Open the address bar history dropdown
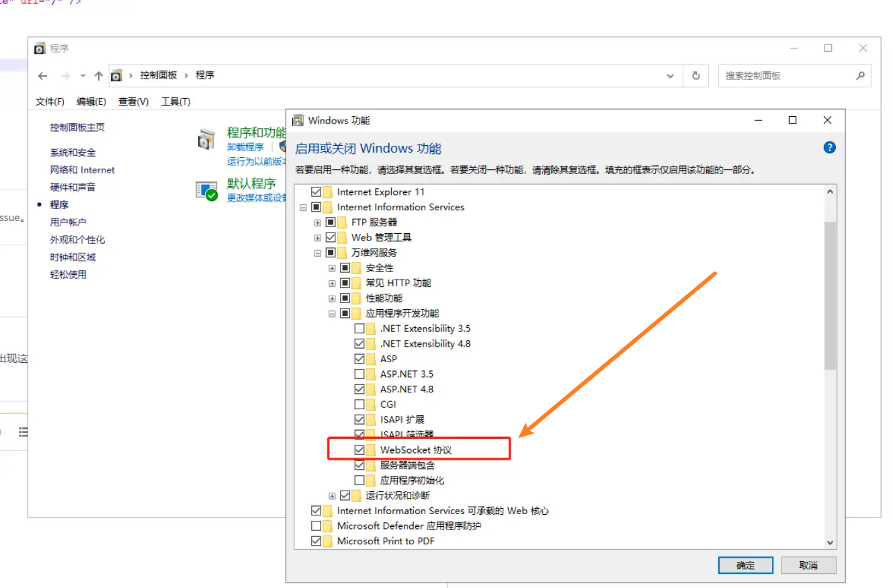Screen dimensions: 893x588 pyautogui.click(x=670, y=76)
